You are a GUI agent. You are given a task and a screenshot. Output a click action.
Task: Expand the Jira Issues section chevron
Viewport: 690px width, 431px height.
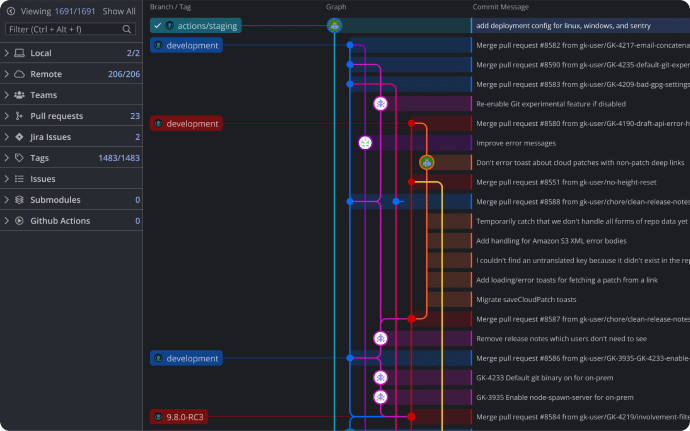7,137
